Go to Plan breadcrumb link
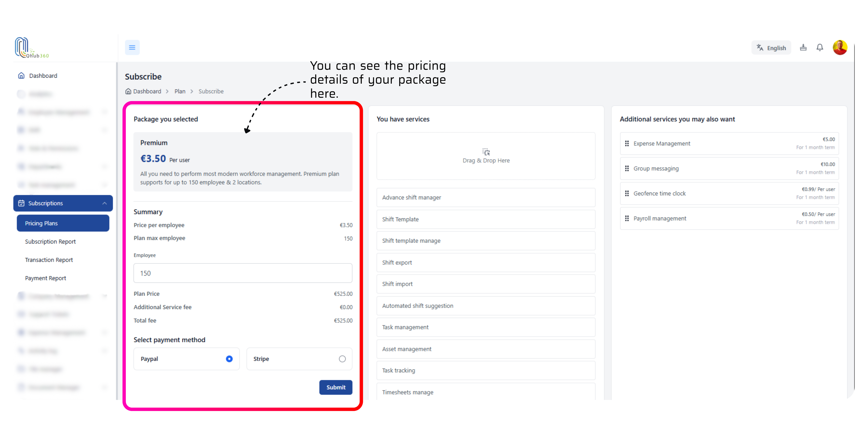The width and height of the screenshot is (868, 434). [180, 91]
